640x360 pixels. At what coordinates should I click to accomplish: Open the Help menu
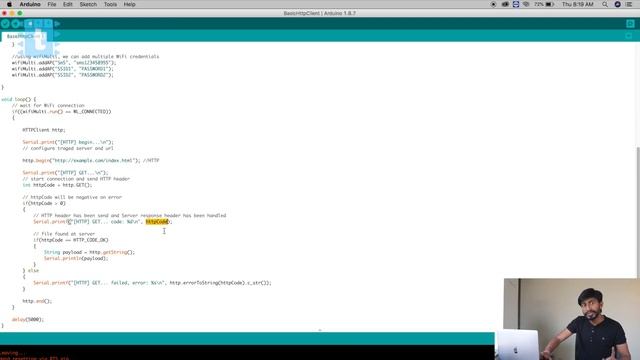point(129,4)
